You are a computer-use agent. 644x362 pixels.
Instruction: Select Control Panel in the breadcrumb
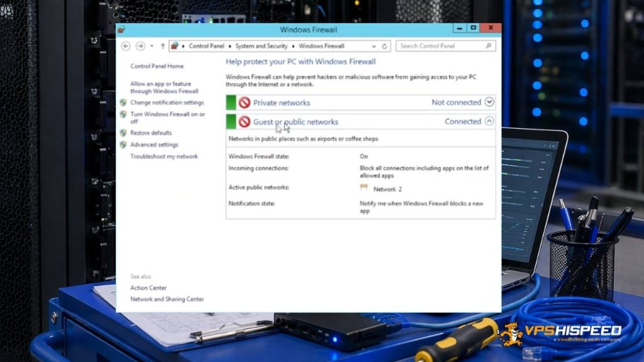pos(206,46)
